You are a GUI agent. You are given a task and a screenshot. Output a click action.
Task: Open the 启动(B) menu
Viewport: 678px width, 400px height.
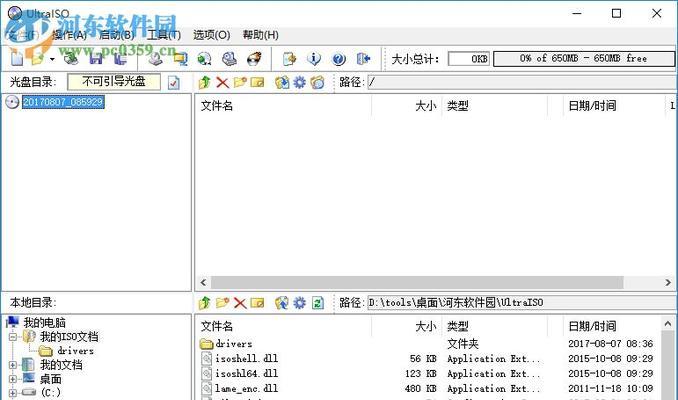(x=117, y=35)
